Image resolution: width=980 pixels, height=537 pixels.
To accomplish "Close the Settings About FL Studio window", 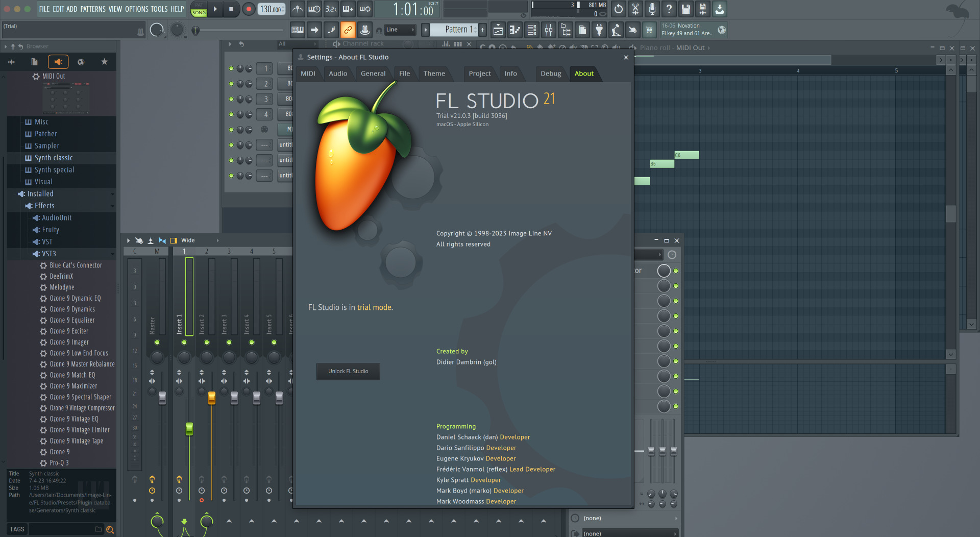I will pyautogui.click(x=626, y=57).
